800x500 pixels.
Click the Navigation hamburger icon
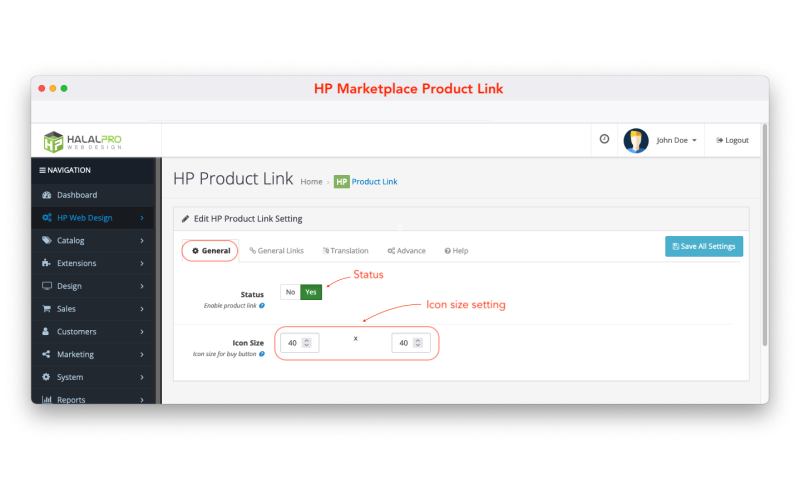42,170
